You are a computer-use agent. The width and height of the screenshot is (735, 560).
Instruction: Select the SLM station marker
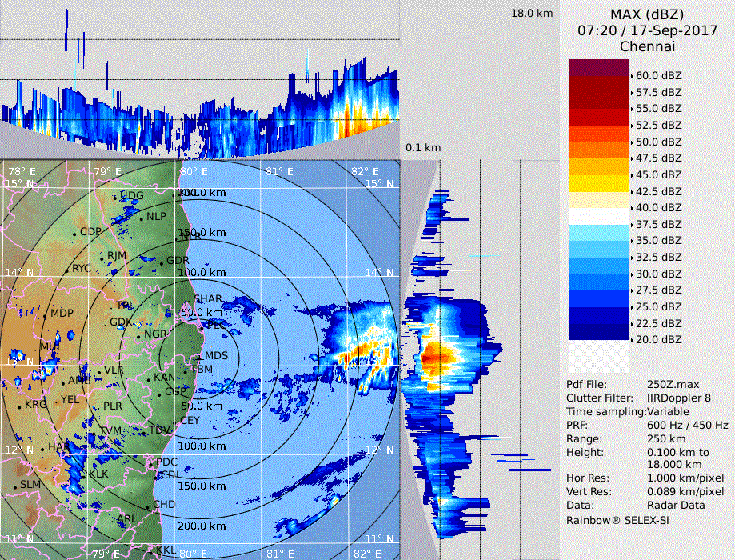pyautogui.click(x=15, y=486)
